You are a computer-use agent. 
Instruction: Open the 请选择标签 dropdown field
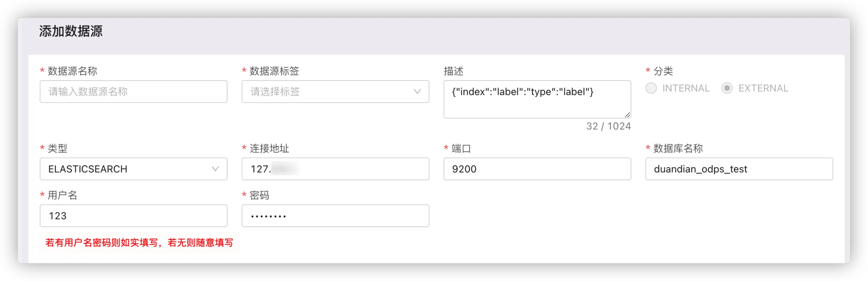click(328, 92)
